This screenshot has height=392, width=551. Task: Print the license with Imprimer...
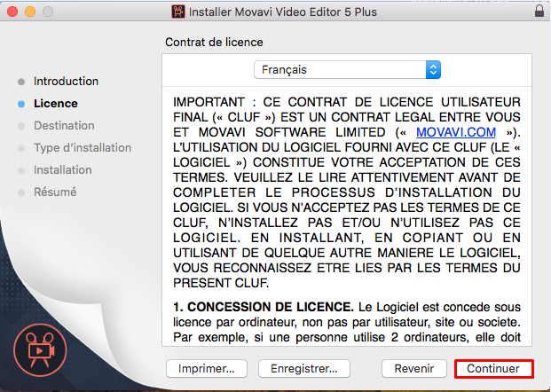[206, 368]
